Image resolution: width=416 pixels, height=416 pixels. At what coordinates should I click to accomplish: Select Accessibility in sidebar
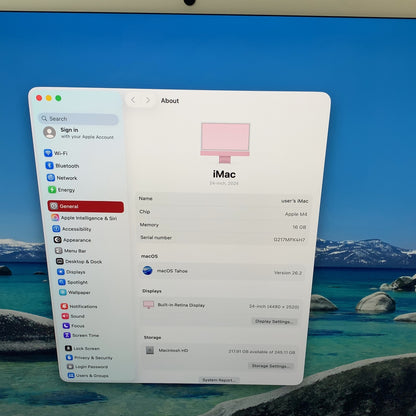click(x=72, y=229)
